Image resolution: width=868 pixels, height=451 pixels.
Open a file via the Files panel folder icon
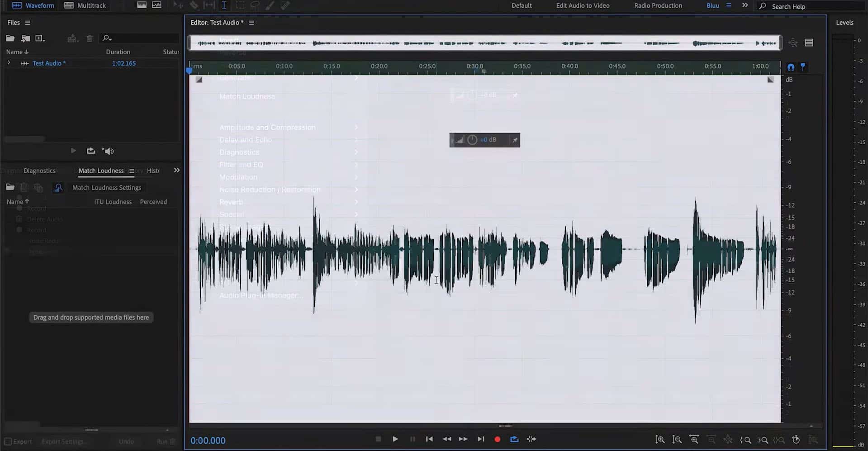tap(10, 38)
